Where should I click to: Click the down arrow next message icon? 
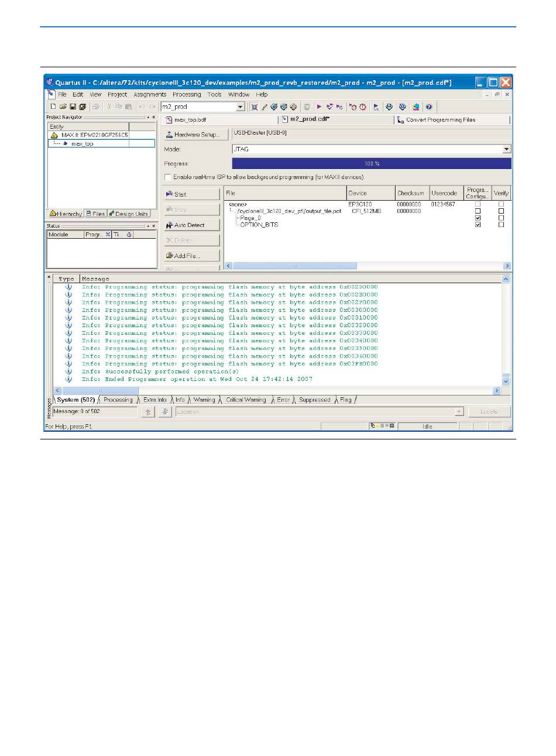(165, 412)
